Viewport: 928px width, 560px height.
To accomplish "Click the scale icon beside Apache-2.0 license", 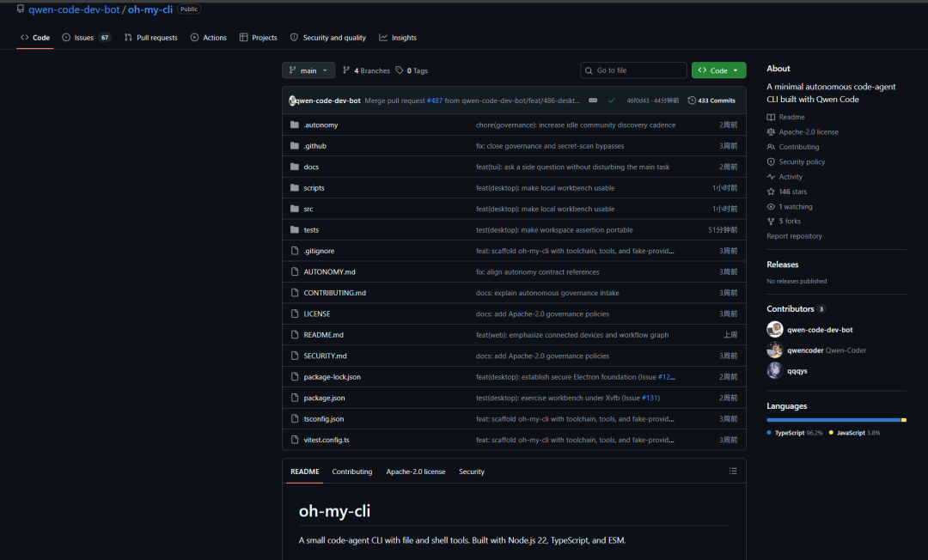I will pyautogui.click(x=771, y=132).
